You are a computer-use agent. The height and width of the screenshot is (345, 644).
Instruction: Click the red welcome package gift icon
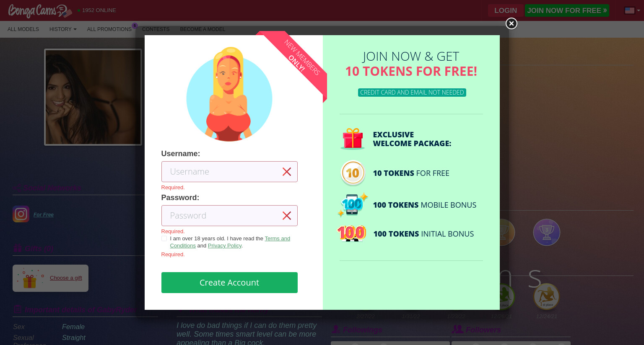click(x=353, y=139)
